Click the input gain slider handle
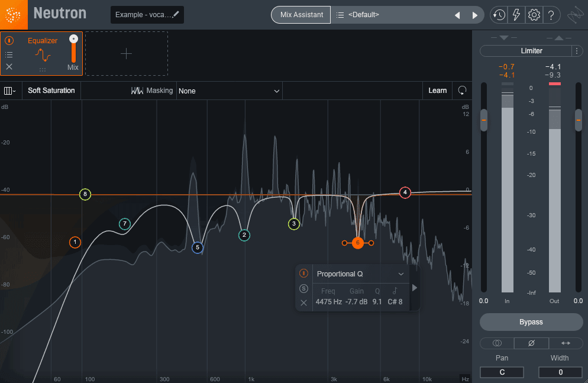Viewport: 588px width, 383px height. (484, 120)
